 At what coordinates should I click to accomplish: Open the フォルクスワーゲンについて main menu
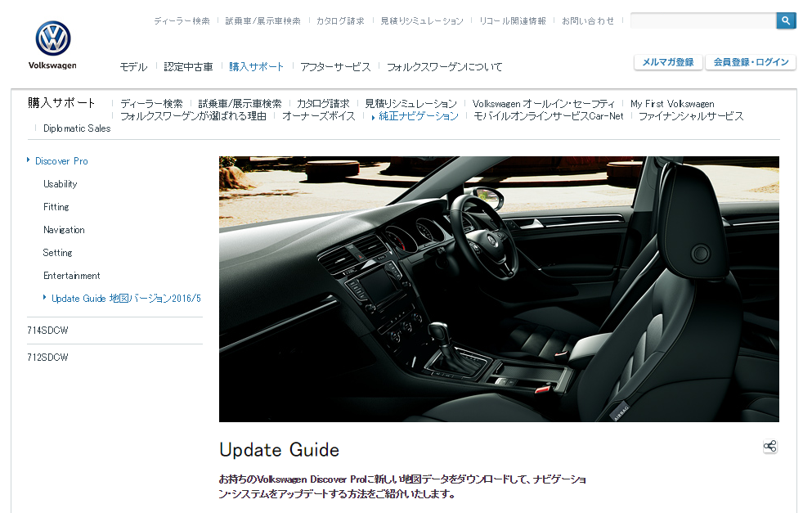pos(444,67)
